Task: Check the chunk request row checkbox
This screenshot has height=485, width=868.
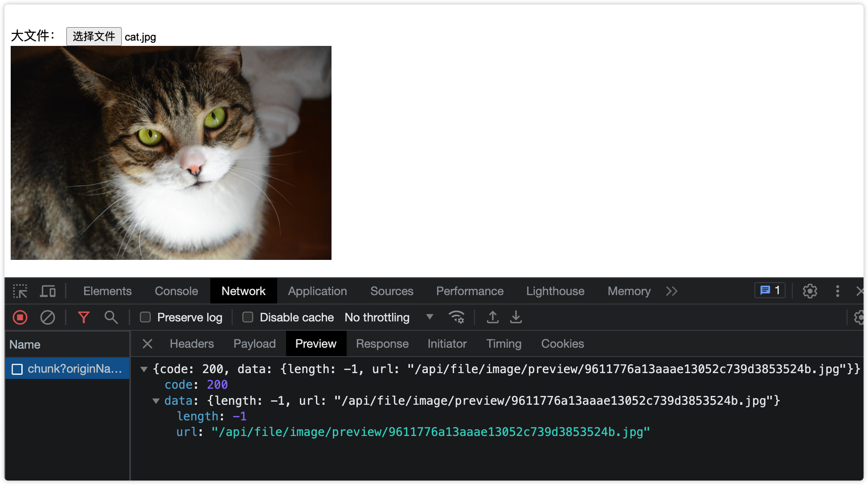Action: tap(17, 369)
